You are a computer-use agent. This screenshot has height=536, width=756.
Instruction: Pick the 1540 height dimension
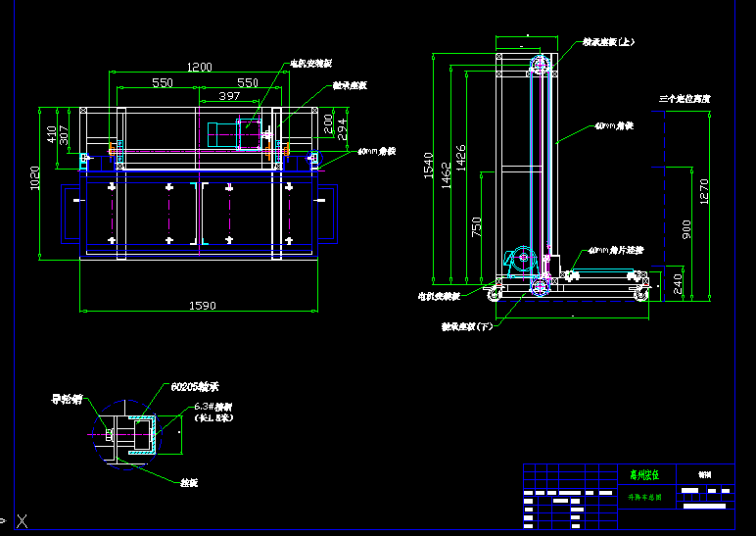click(x=428, y=166)
